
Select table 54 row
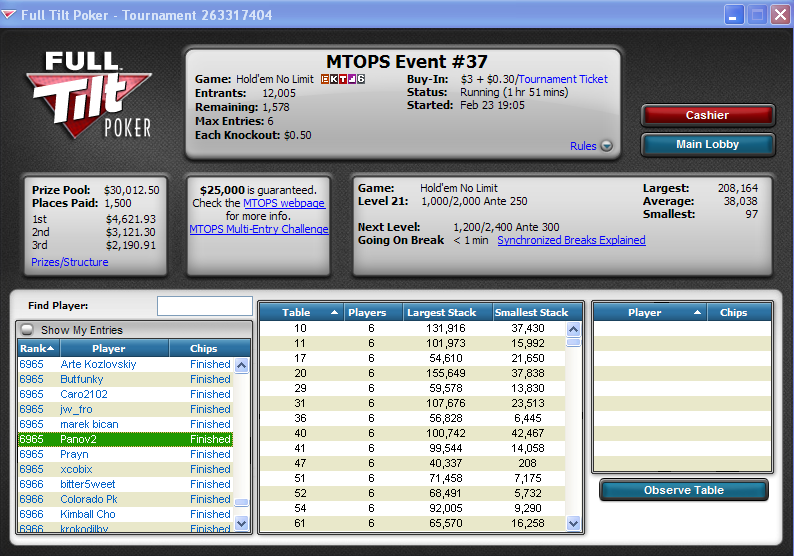pos(413,508)
